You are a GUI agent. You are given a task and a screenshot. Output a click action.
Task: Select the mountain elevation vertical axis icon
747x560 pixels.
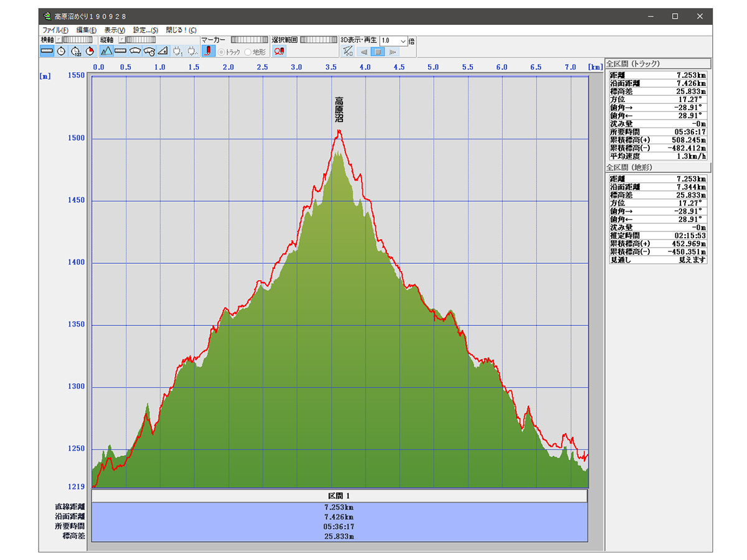pyautogui.click(x=106, y=51)
